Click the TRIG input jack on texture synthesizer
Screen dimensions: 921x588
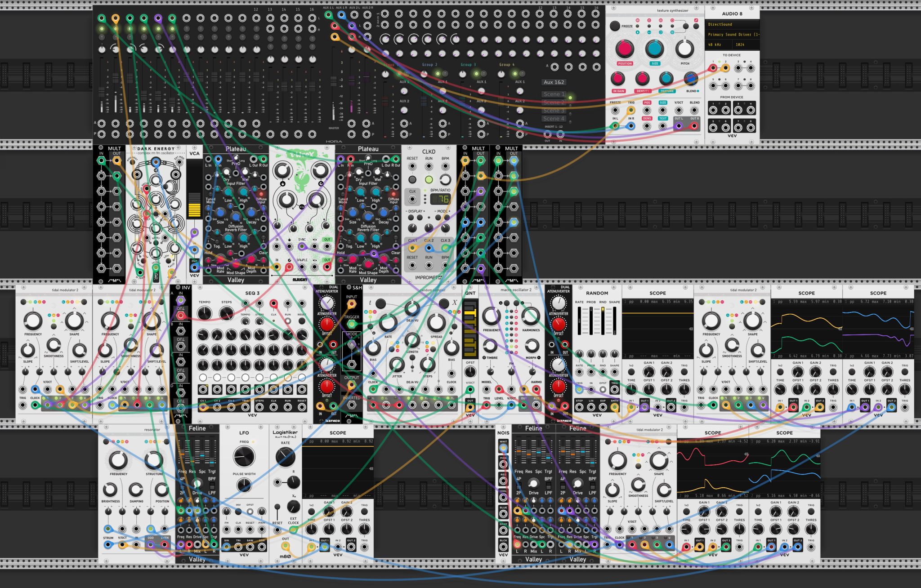pyautogui.click(x=631, y=110)
